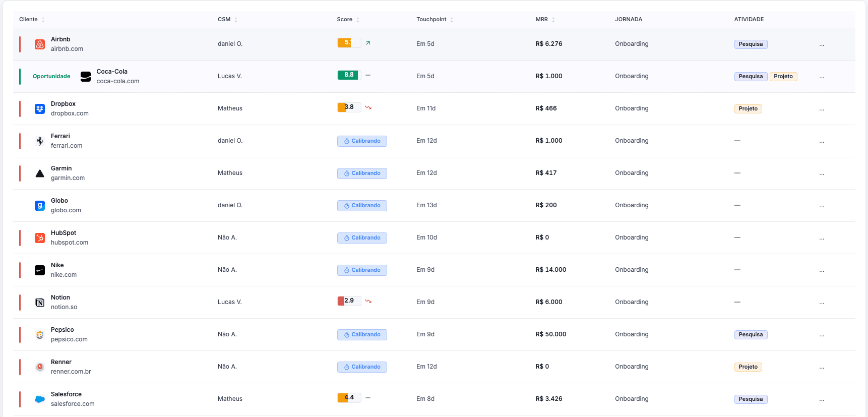
Task: Click the Coca-Cola score bar 8.8
Action: 349,75
